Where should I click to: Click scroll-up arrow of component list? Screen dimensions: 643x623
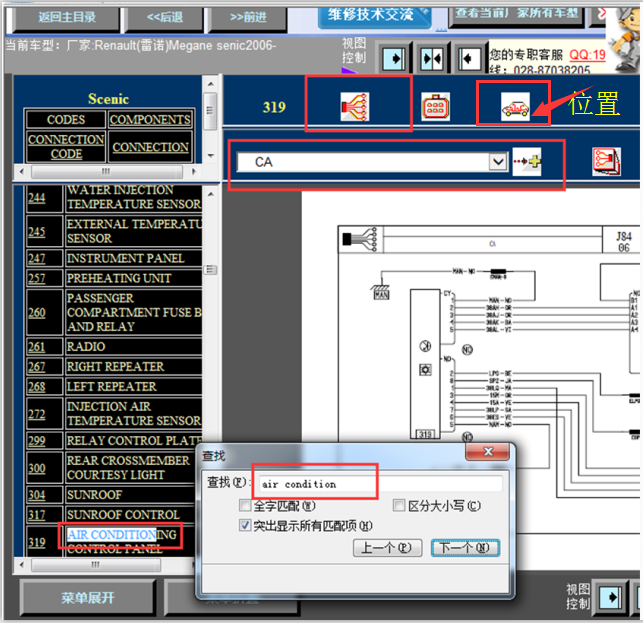[211, 194]
